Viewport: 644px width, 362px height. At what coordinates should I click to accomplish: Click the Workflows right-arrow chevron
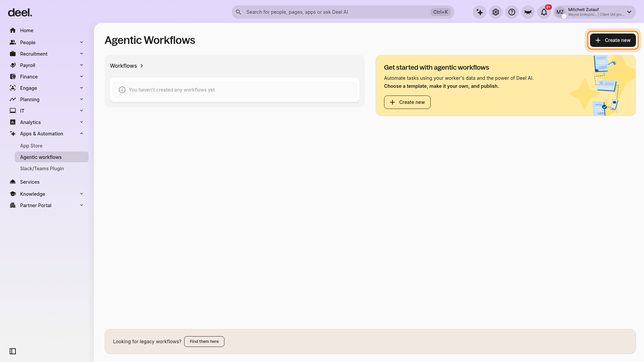[142, 66]
